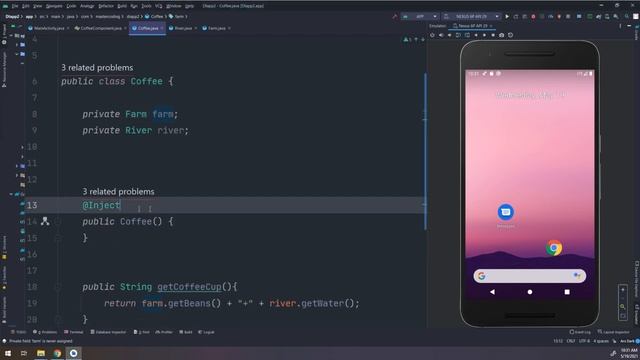640x360 pixels.
Task: Open the Build menu
Action: [122, 6]
